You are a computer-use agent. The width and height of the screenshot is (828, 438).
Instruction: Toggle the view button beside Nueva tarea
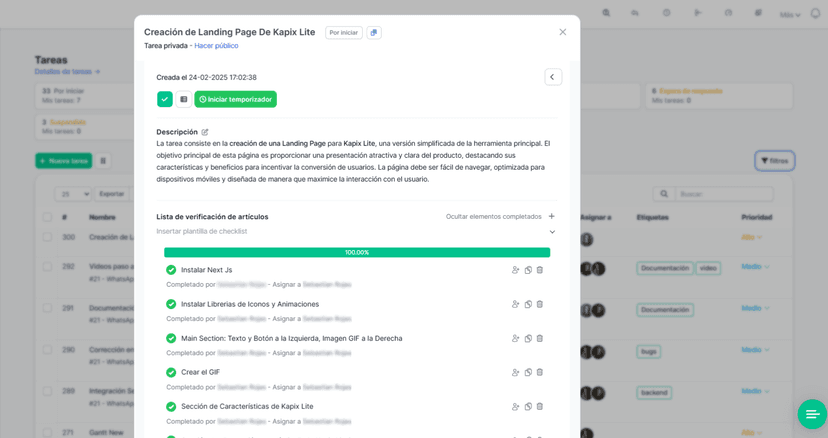pyautogui.click(x=104, y=161)
